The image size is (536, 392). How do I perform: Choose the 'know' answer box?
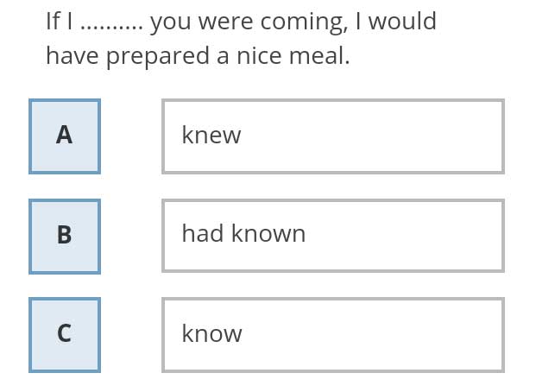pyautogui.click(x=333, y=335)
